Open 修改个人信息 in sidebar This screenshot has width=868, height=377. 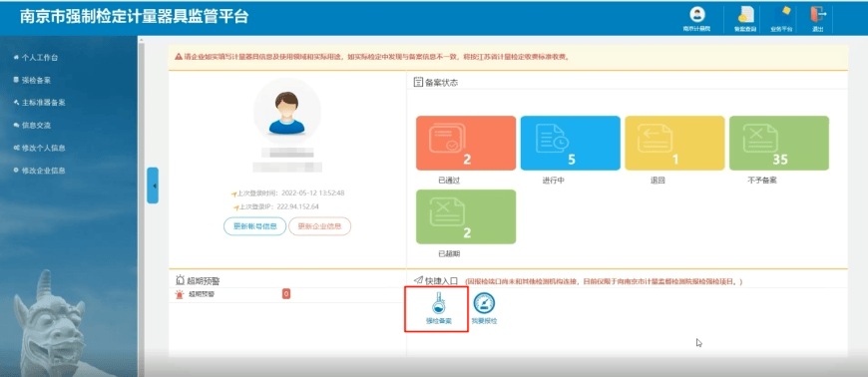click(x=40, y=149)
